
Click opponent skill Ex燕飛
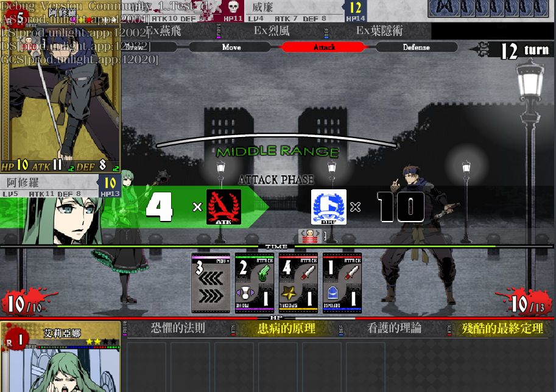point(163,31)
